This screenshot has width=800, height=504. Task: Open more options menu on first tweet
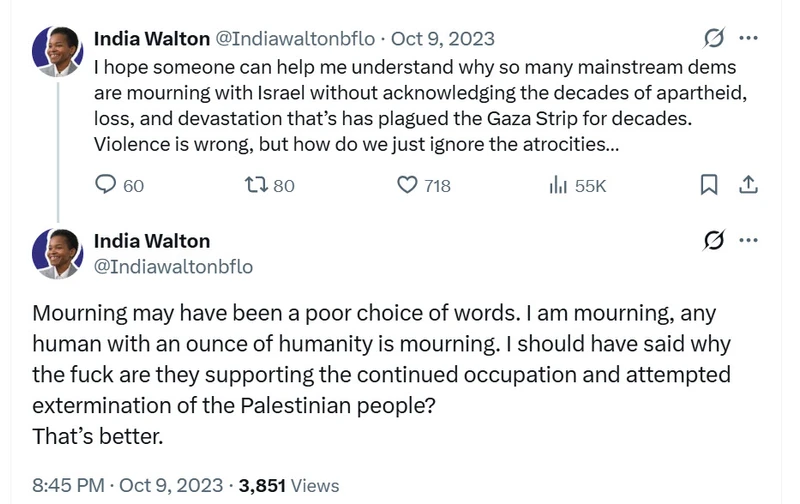[x=748, y=38]
